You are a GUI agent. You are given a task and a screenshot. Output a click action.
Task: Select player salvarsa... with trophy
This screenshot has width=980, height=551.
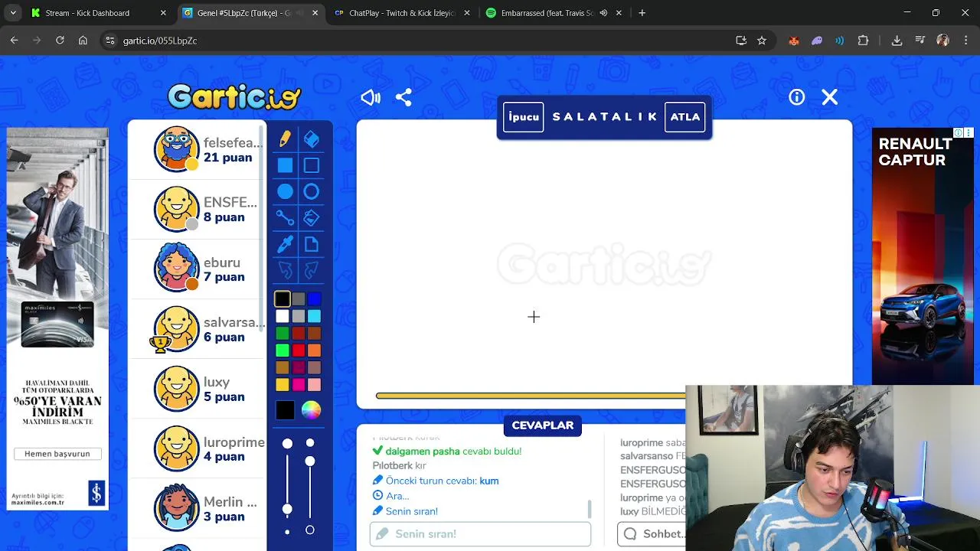(x=198, y=329)
